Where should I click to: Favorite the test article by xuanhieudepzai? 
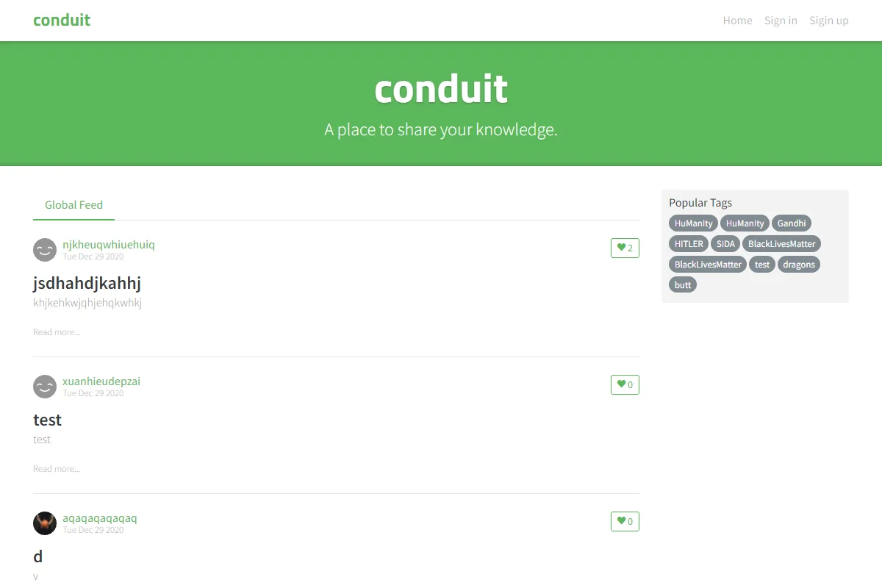coord(625,385)
